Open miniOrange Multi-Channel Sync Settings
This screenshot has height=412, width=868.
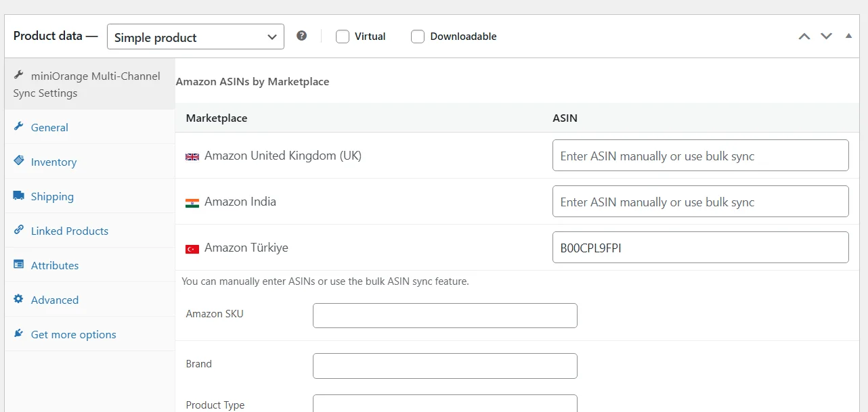[86, 84]
